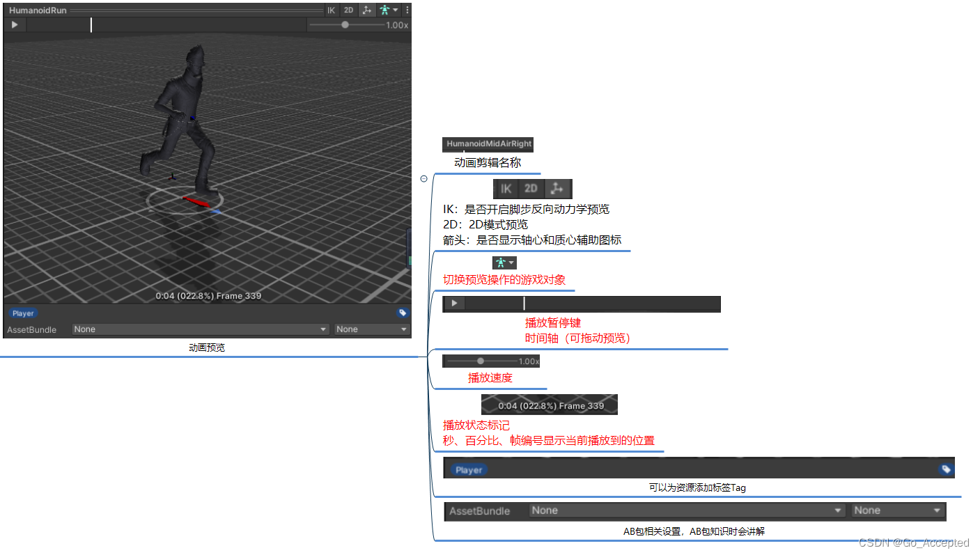Open the three-dot options menu of the preview panel
This screenshot has width=980, height=555.
point(407,10)
